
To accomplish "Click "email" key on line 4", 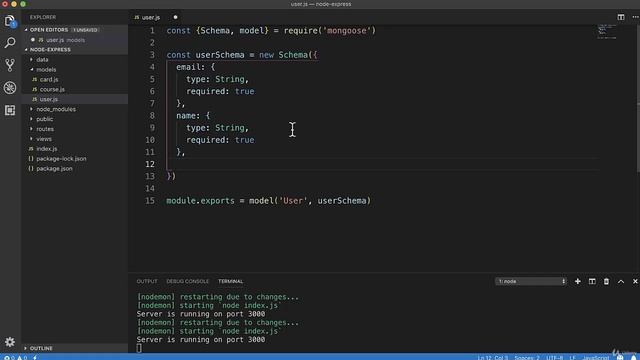I will (188, 67).
